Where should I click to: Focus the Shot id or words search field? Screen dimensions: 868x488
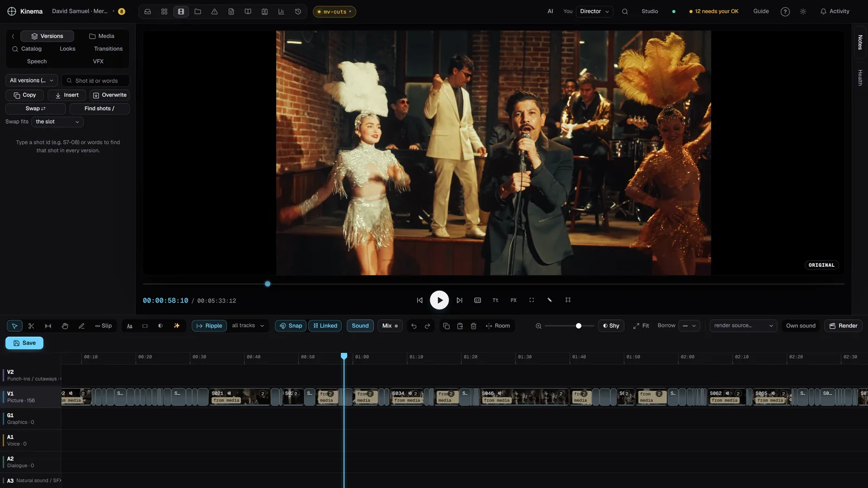point(95,81)
